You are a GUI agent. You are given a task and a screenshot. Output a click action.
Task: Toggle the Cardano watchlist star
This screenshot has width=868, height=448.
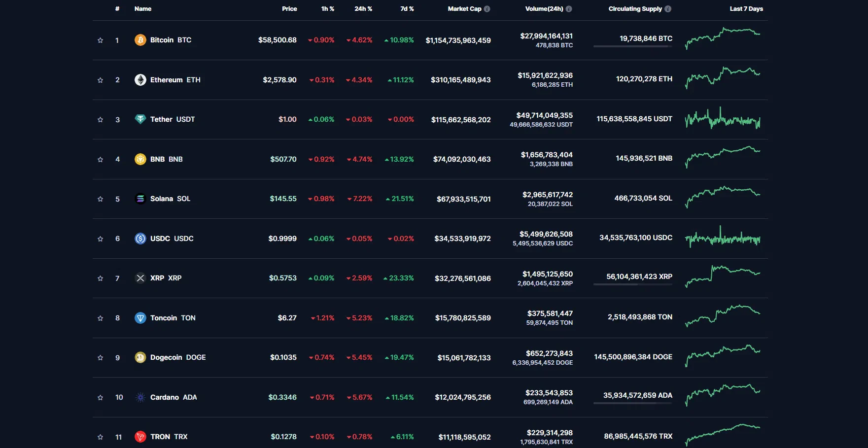(101, 397)
